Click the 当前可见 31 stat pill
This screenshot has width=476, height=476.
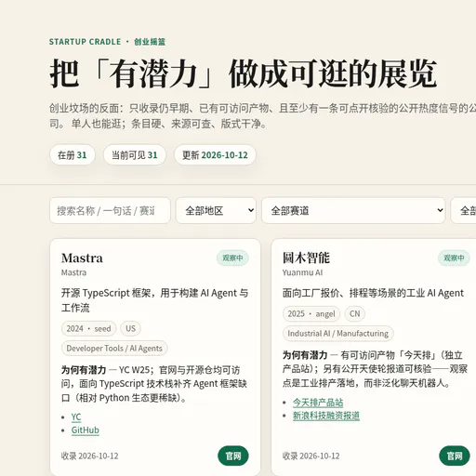(x=135, y=155)
